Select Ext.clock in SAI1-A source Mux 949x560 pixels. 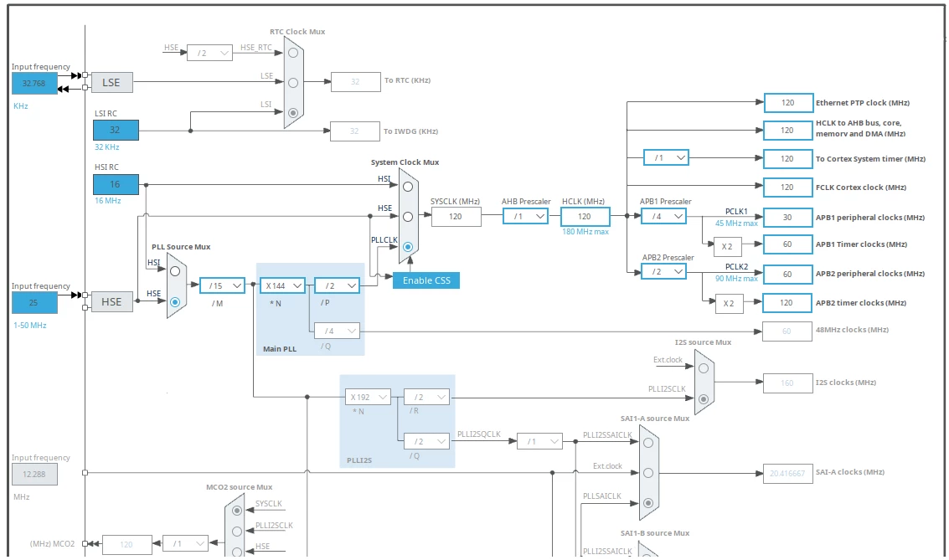pos(648,473)
